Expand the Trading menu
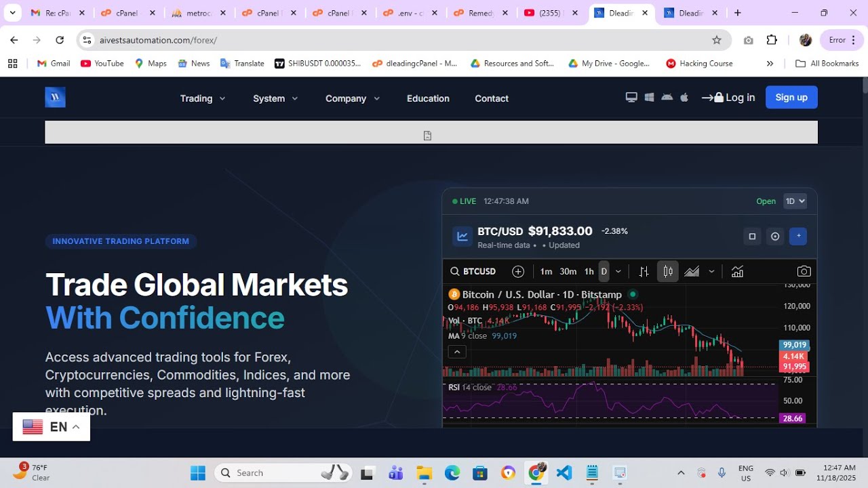 (x=203, y=98)
